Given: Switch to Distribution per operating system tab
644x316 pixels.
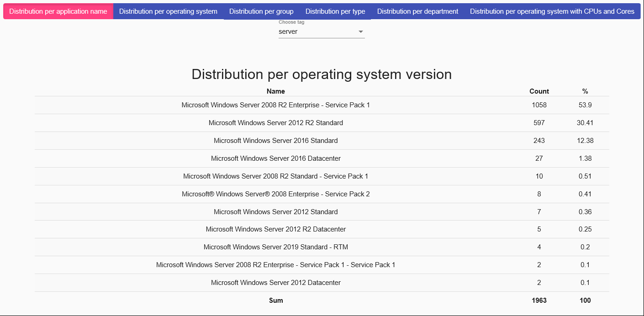Looking at the screenshot, I should [x=168, y=11].
